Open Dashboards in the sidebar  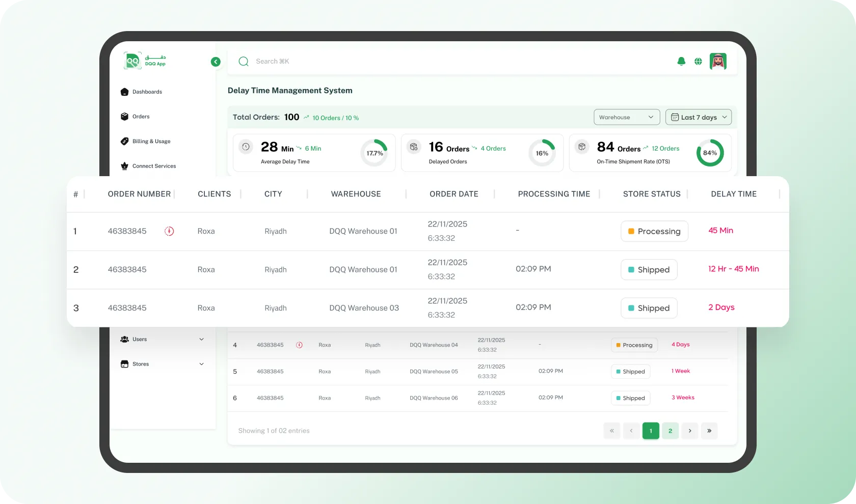147,92
